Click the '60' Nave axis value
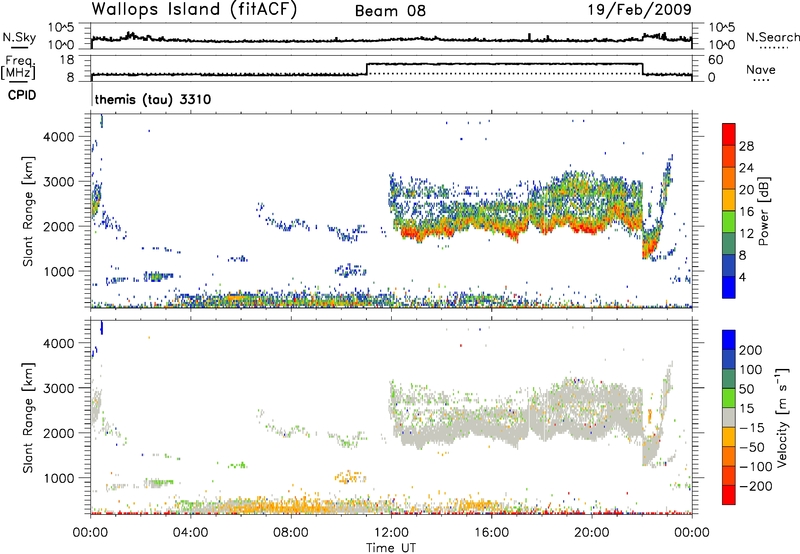Viewport: 800px width, 554px height. tap(715, 60)
